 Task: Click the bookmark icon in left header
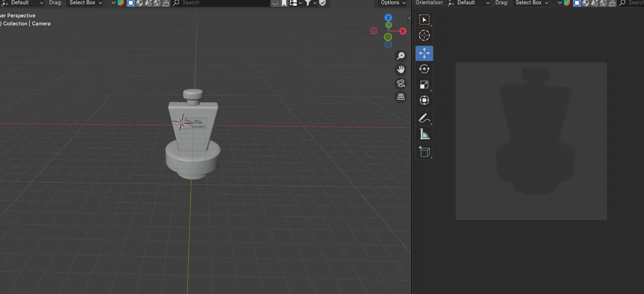[x=284, y=3]
